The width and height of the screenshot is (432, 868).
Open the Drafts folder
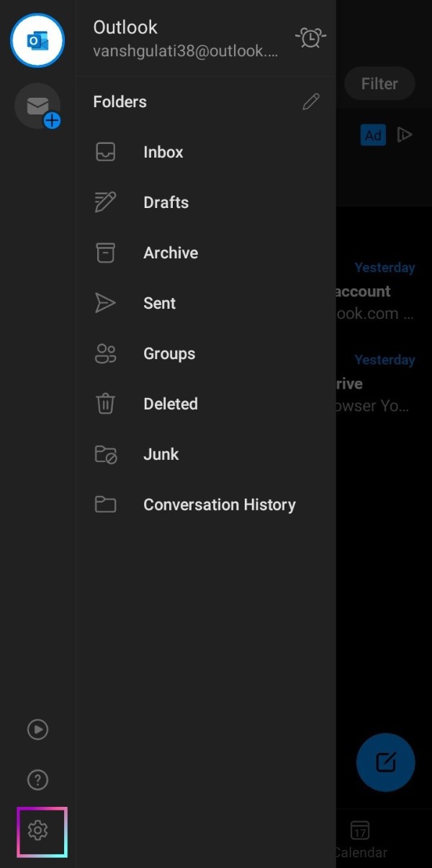[x=206, y=202]
